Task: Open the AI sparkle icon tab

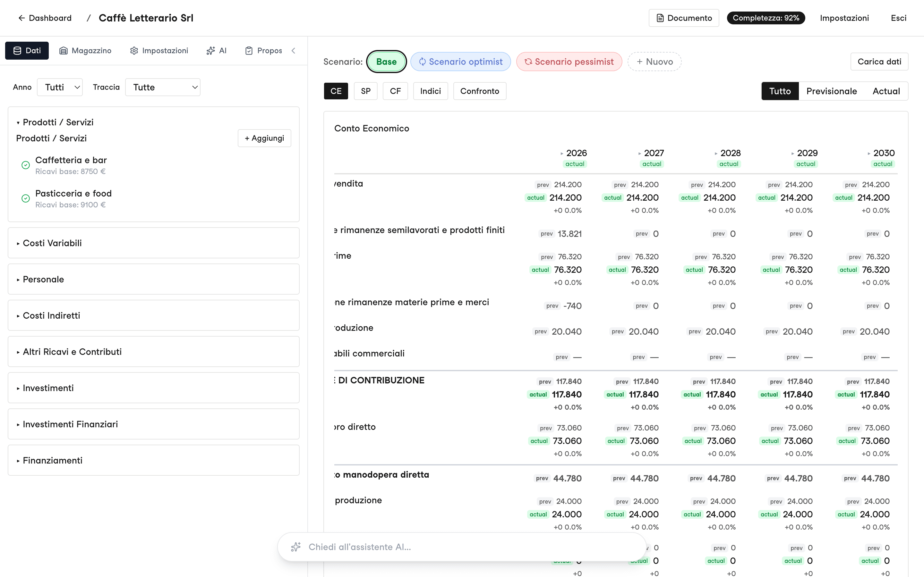Action: [217, 50]
